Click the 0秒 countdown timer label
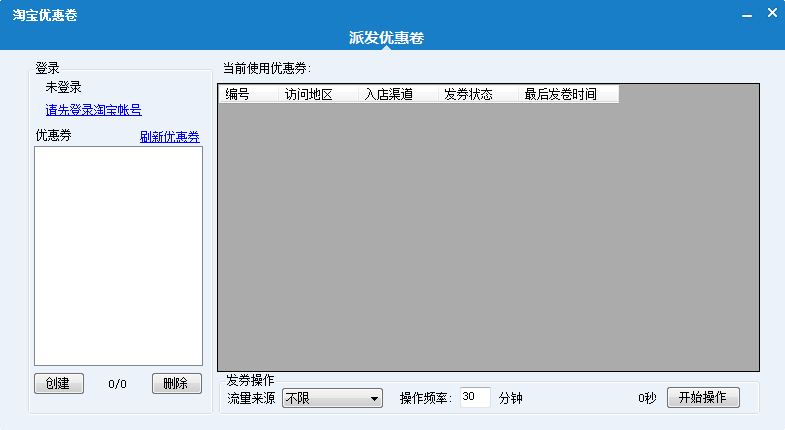The width and height of the screenshot is (785, 430). pyautogui.click(x=647, y=398)
